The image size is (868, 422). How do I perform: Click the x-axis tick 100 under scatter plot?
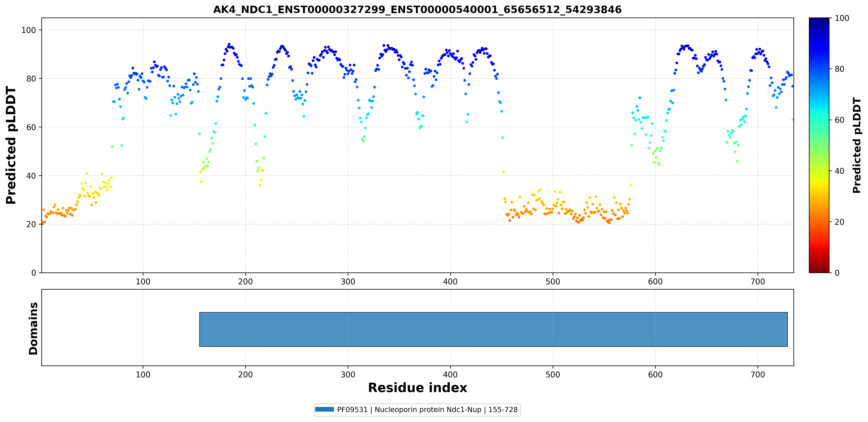tap(143, 281)
